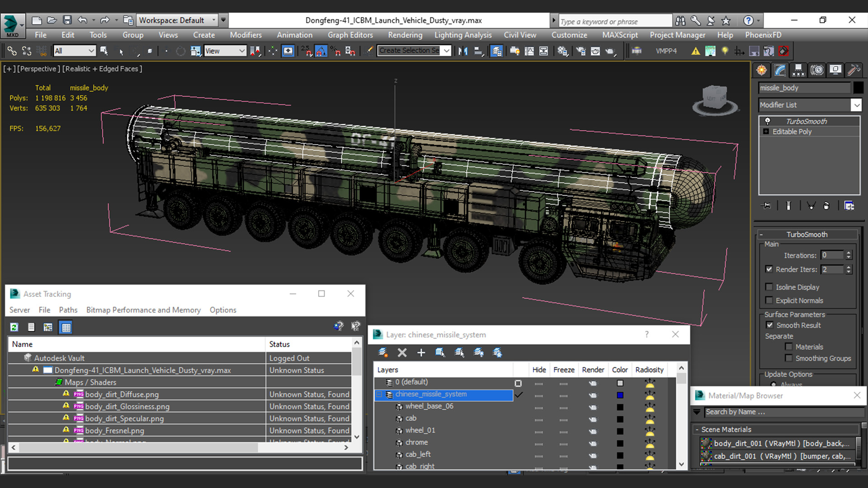Viewport: 868px width, 488px height.
Task: Toggle the Angle Snap icon
Action: [x=321, y=51]
